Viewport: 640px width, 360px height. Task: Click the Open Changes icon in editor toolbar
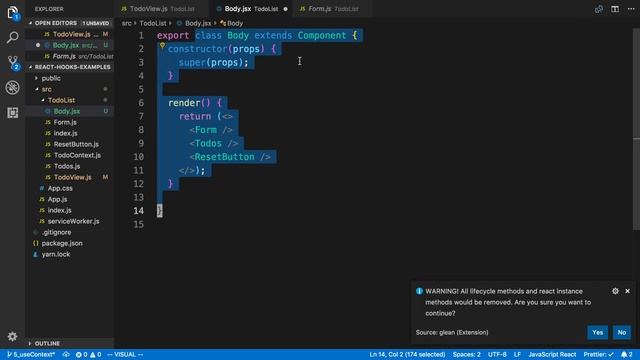[x=598, y=9]
